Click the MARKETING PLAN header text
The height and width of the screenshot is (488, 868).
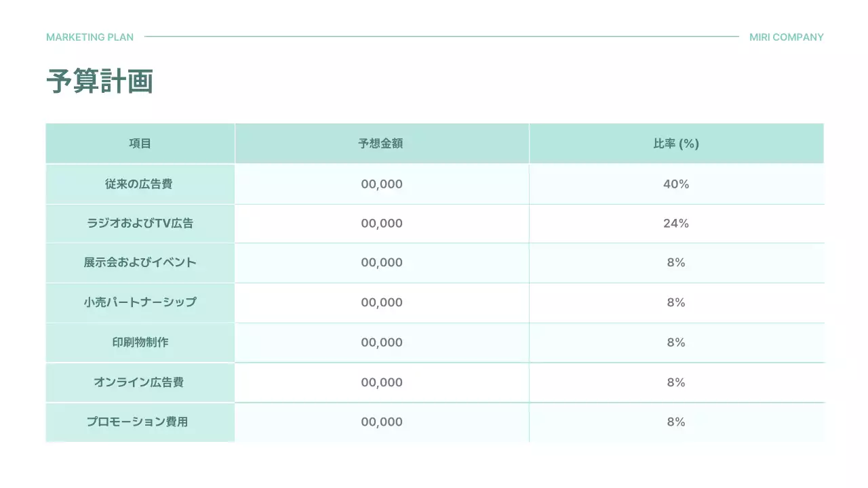tap(90, 37)
